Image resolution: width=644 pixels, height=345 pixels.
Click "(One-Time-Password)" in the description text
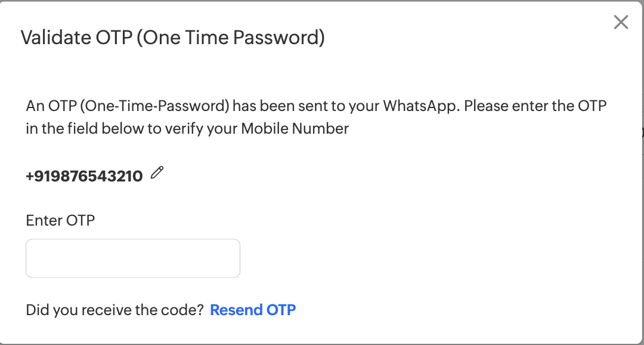pyautogui.click(x=154, y=106)
